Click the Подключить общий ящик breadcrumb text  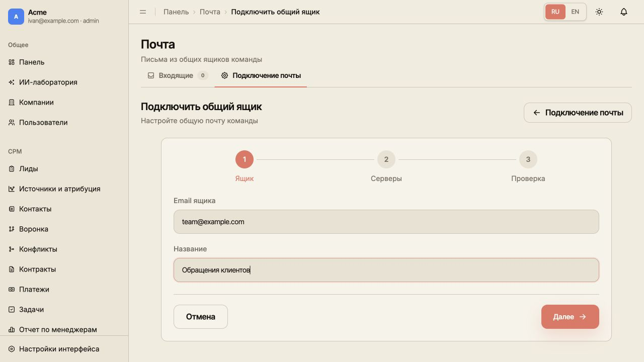coord(275,12)
